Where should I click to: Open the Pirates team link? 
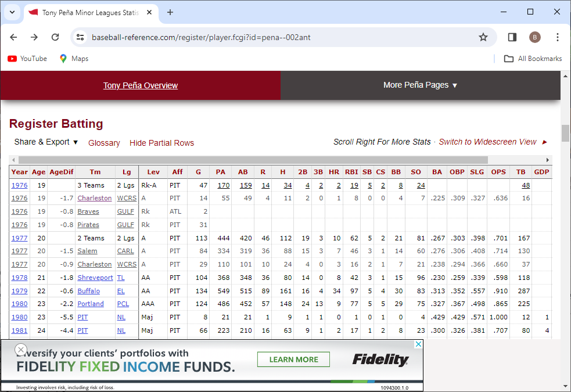pyautogui.click(x=88, y=225)
